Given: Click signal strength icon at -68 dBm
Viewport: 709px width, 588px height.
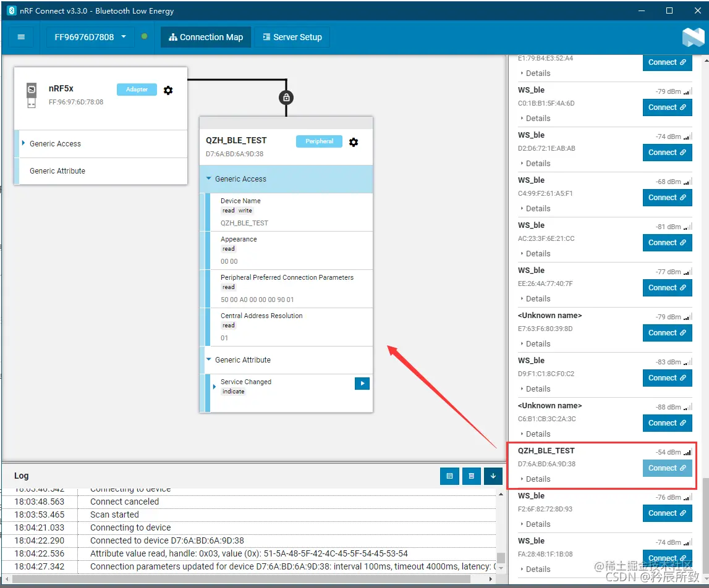Looking at the screenshot, I should point(688,182).
